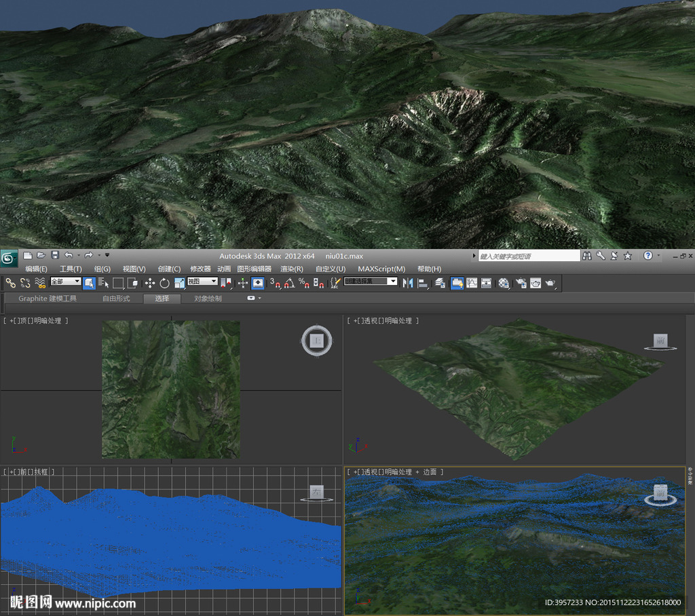Open the Render Setup dialog

pyautogui.click(x=521, y=283)
